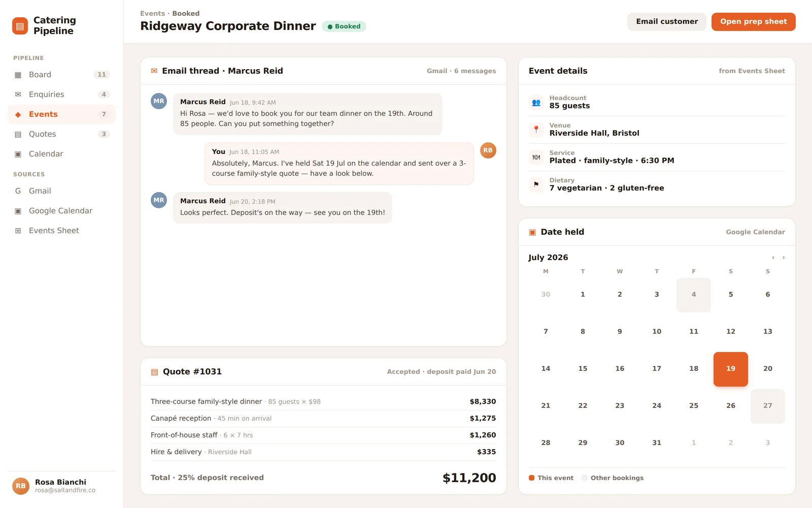The height and width of the screenshot is (508, 812).
Task: Click rosa@saltandfire.co email text
Action: tap(65, 491)
